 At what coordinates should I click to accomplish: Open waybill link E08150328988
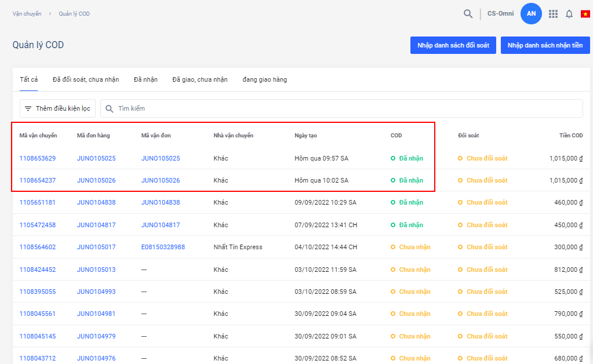tap(163, 247)
